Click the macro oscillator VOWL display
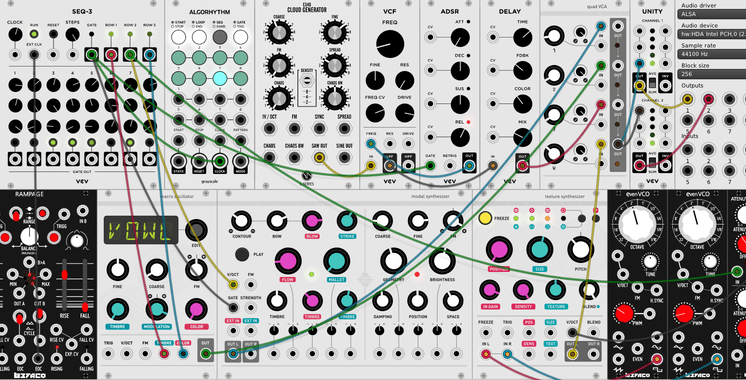 tap(141, 230)
